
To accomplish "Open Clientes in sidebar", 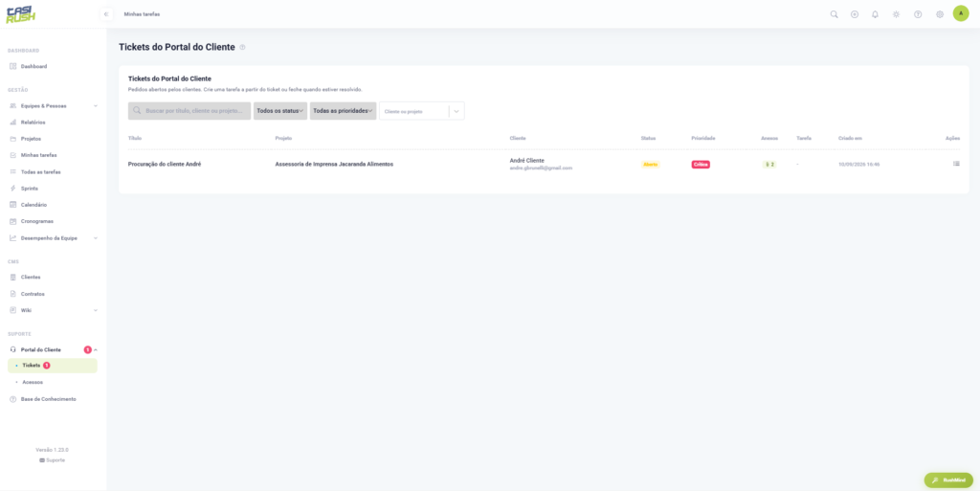I will (x=54, y=277).
